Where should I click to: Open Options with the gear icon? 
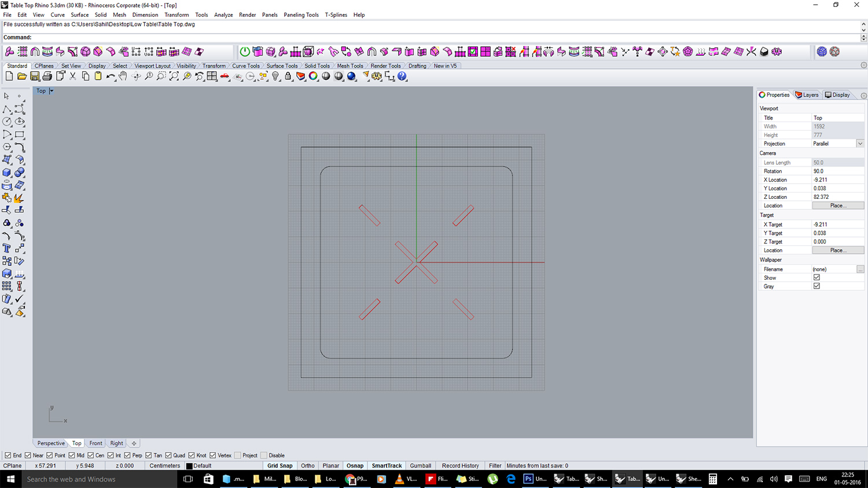(x=377, y=76)
